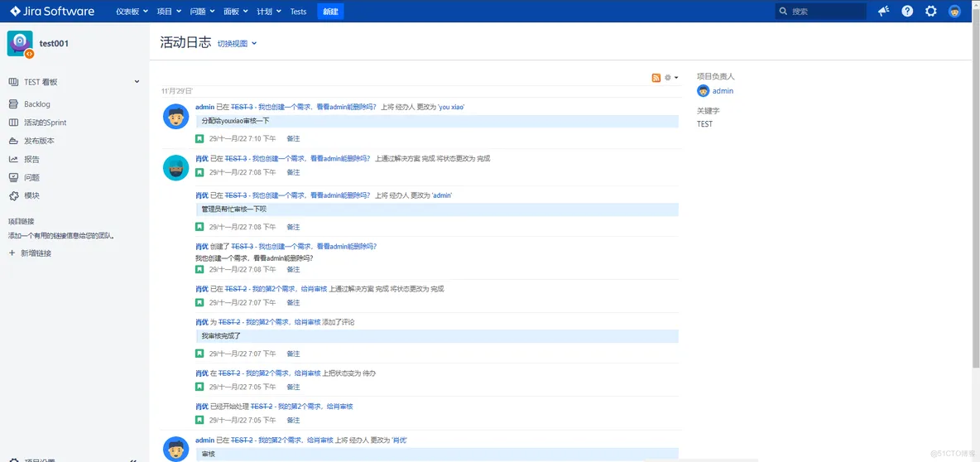Click 备注 next to 7:10 下午
This screenshot has width=980, height=462.
tap(293, 138)
